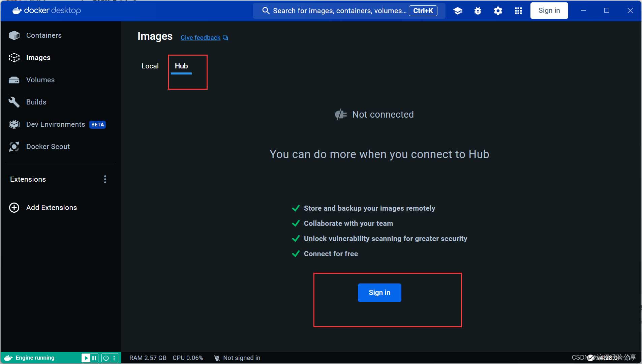
Task: Open the Learning center graduation cap icon
Action: click(458, 11)
